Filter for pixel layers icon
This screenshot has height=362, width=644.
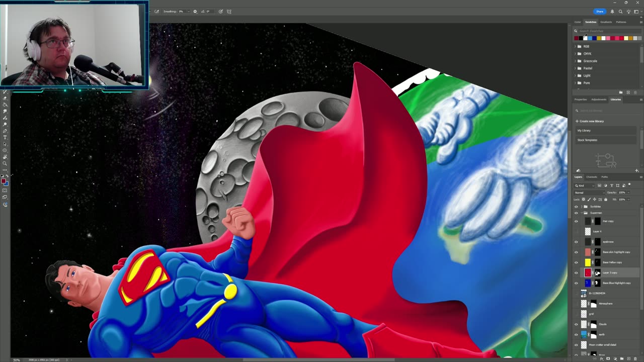[599, 186]
